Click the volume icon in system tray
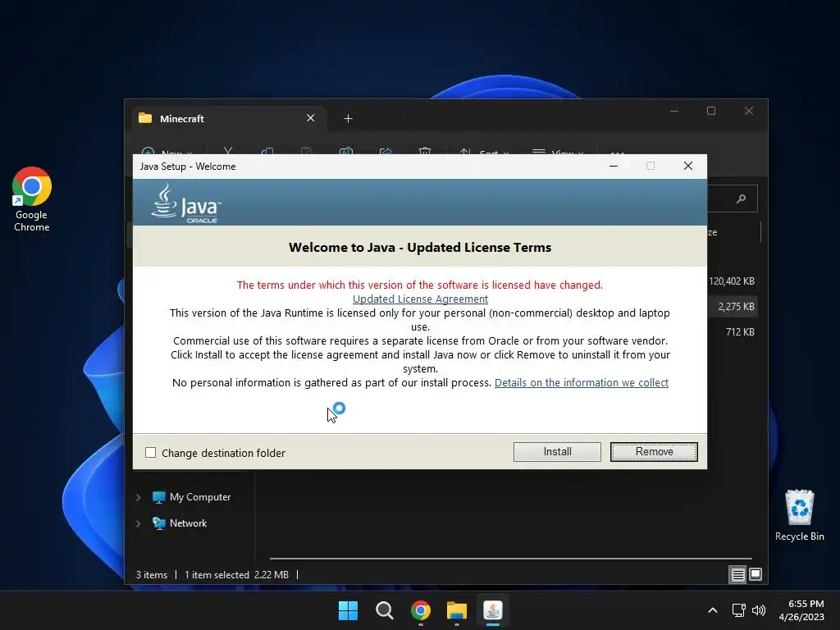The width and height of the screenshot is (840, 630). [x=759, y=610]
